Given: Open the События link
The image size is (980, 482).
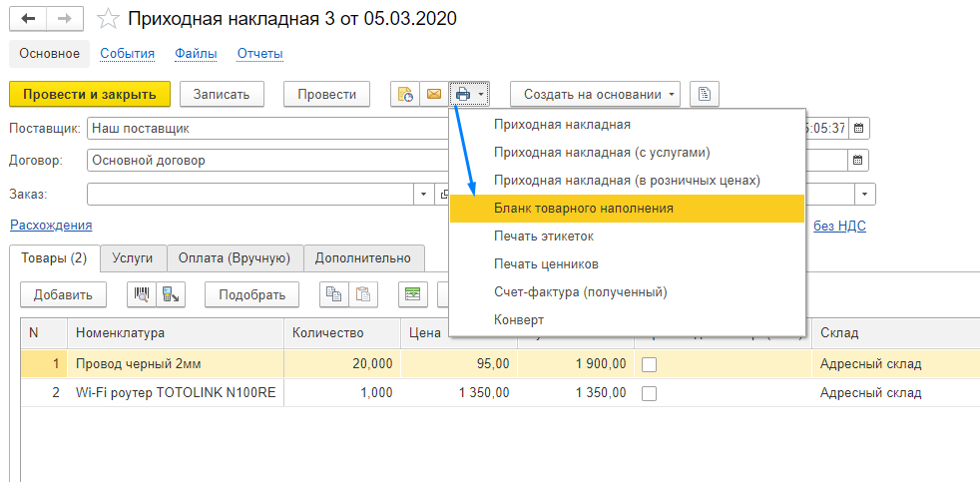Looking at the screenshot, I should 128,54.
